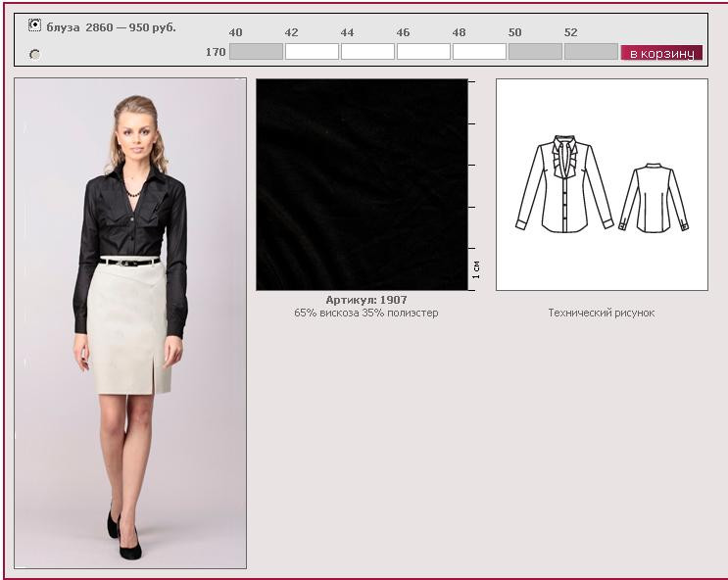Viewport: 728px width, 580px height.
Task: Click the 65% вискоза 35% полиэстер text
Action: pos(365,314)
